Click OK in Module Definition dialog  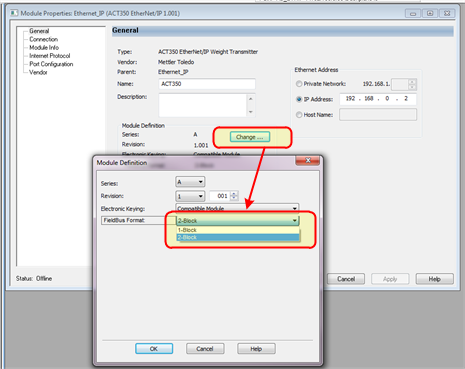(x=154, y=349)
